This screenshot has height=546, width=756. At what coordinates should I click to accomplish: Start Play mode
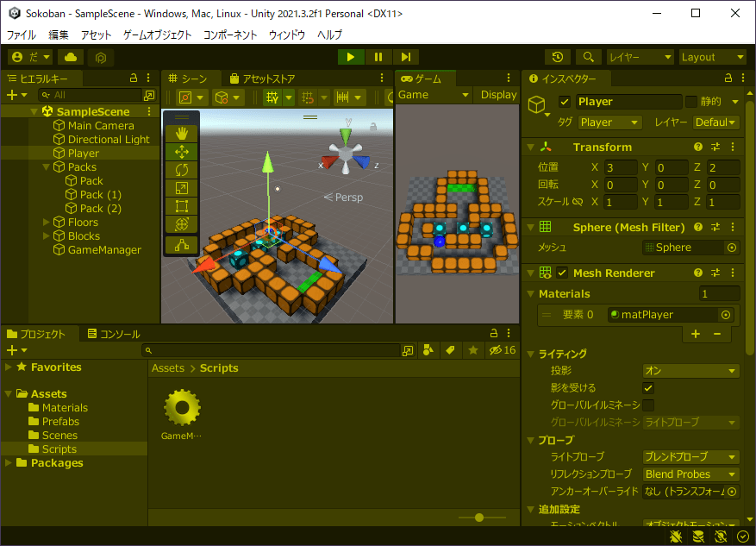tap(351, 57)
